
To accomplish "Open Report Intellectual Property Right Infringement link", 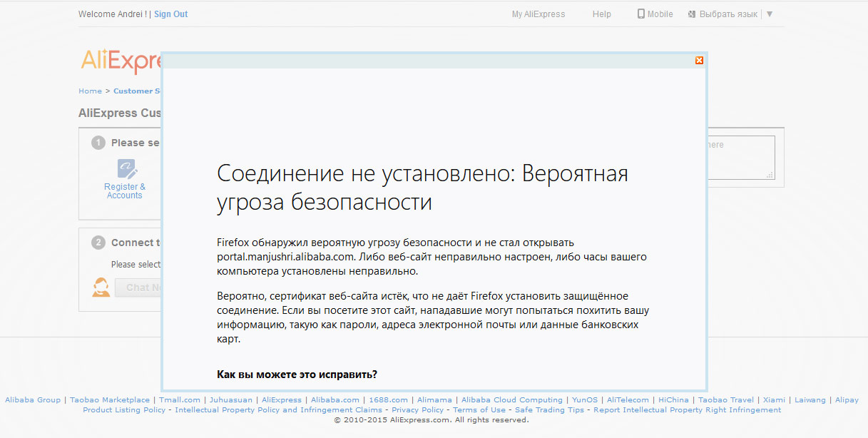I will 688,410.
